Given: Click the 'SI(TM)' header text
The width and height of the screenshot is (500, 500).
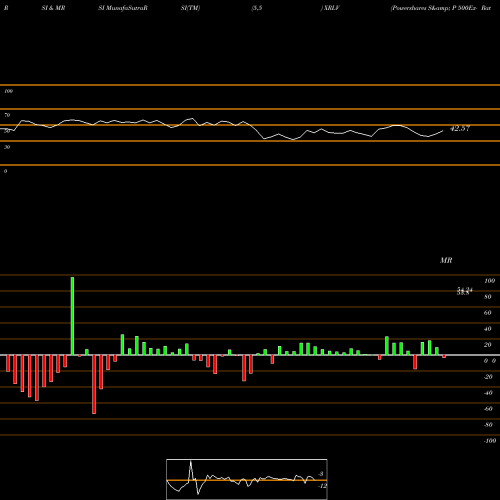Looking at the screenshot, I should click(x=190, y=8).
